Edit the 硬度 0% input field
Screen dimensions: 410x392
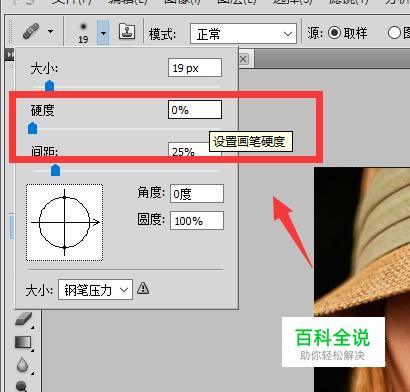click(195, 110)
